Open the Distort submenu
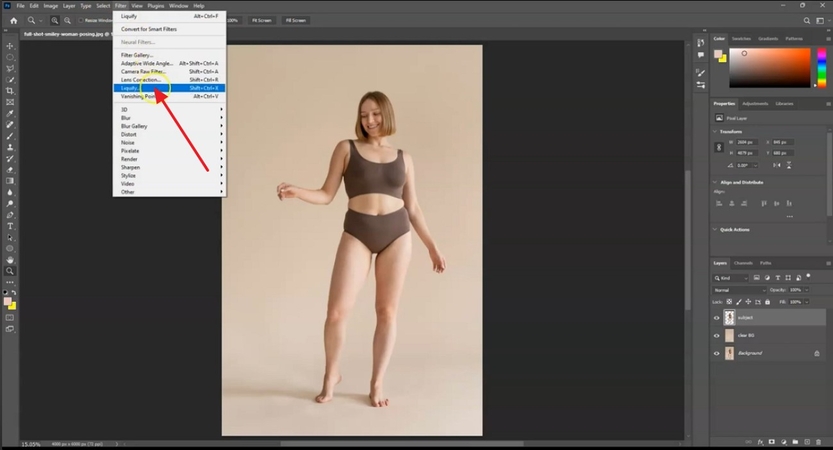 [169, 134]
